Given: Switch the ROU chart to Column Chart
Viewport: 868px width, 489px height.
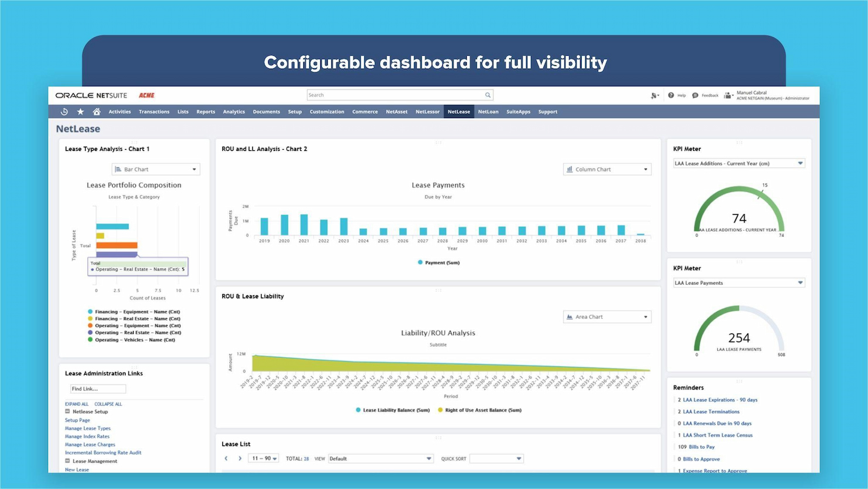Looking at the screenshot, I should coord(607,169).
